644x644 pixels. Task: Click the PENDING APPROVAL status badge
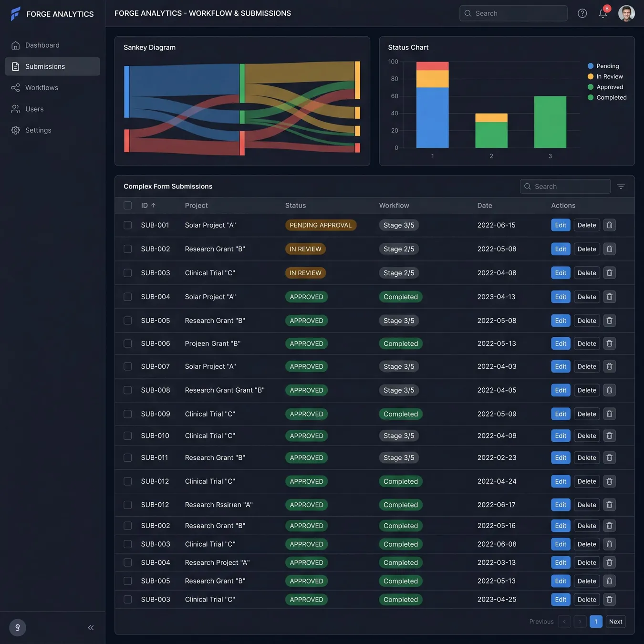point(321,225)
